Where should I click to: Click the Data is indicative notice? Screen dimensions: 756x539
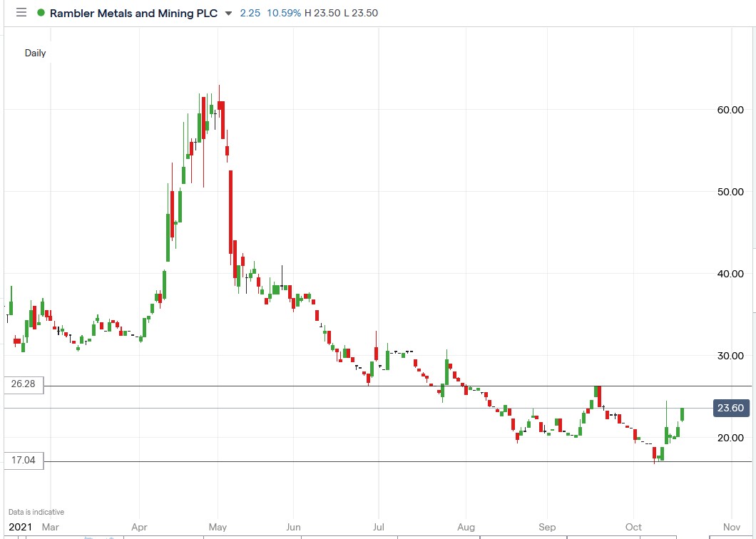(x=36, y=512)
